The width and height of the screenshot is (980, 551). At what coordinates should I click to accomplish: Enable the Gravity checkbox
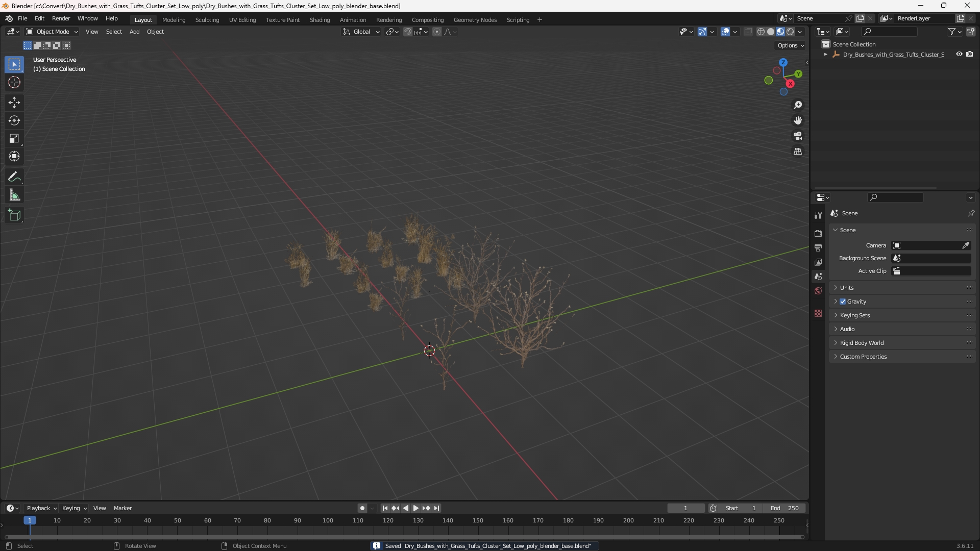click(843, 302)
